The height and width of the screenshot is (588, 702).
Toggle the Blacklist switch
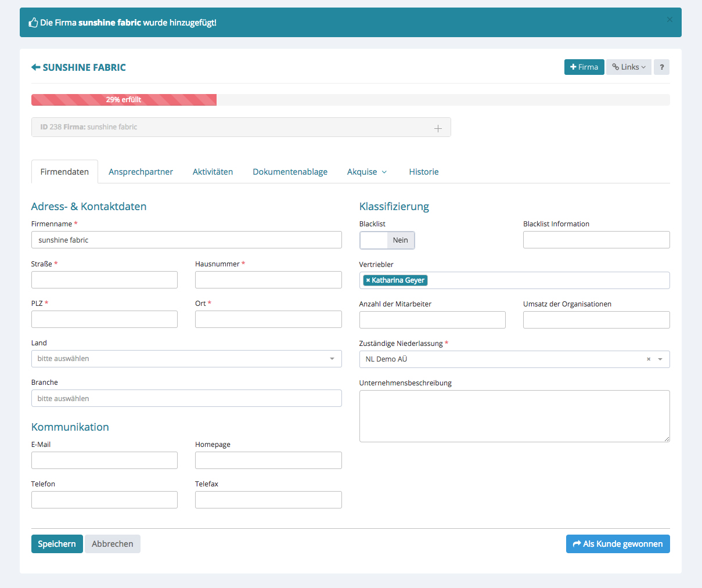387,240
